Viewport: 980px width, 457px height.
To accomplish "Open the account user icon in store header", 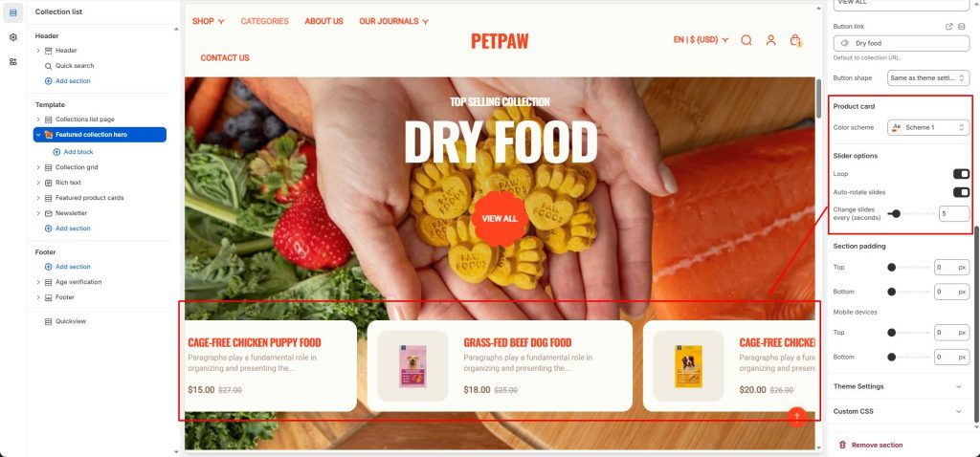I will click(x=770, y=40).
